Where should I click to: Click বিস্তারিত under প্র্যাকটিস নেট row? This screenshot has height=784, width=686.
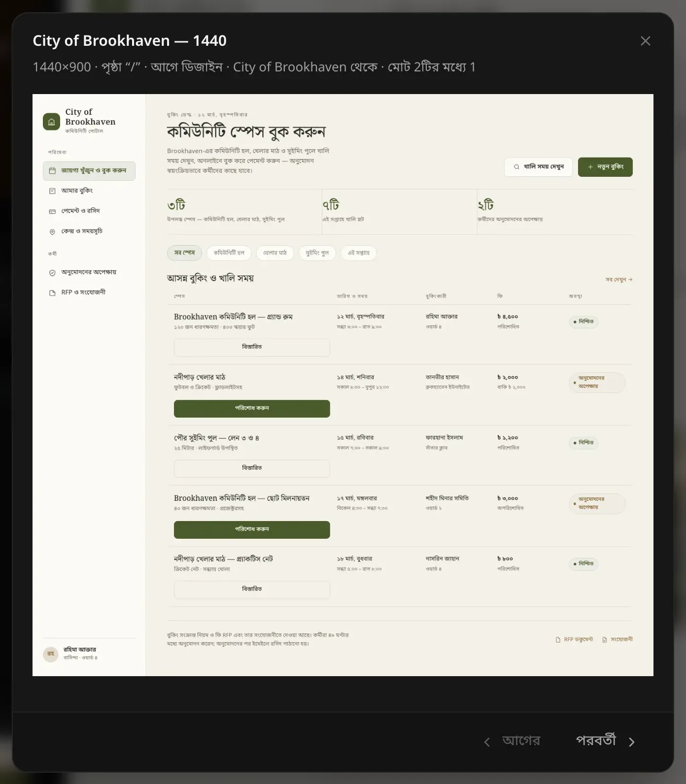pyautogui.click(x=252, y=589)
